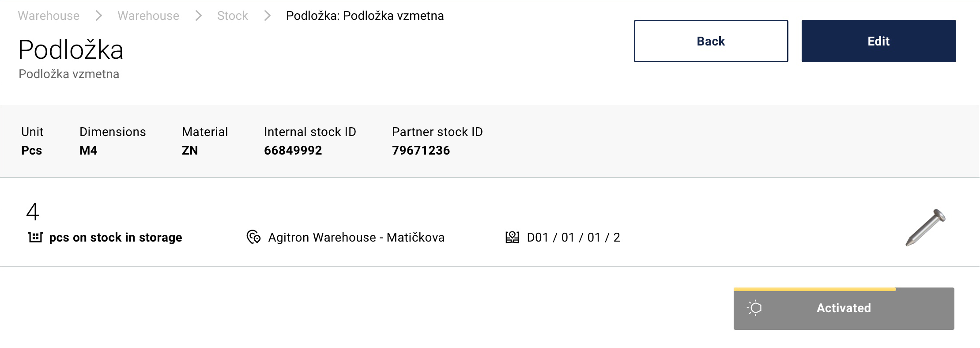Viewport: 980px width, 348px height.
Task: Click the sun icon on Activated button
Action: (x=755, y=308)
